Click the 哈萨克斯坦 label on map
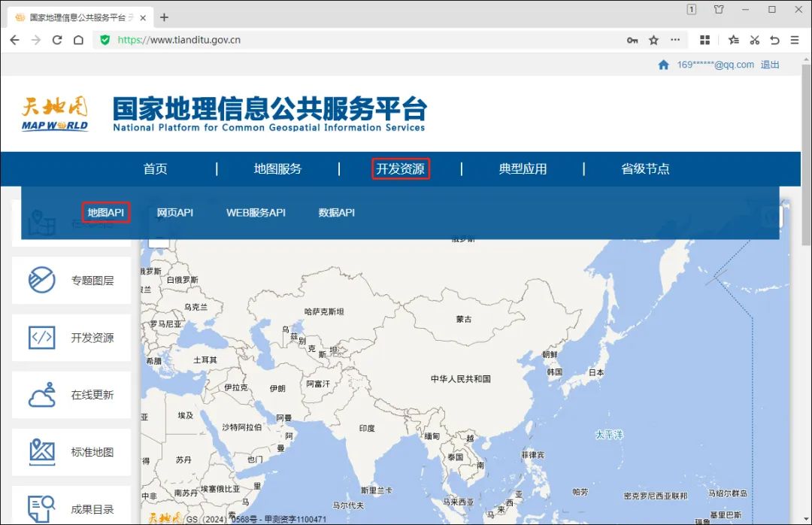The height and width of the screenshot is (525, 812). click(324, 311)
